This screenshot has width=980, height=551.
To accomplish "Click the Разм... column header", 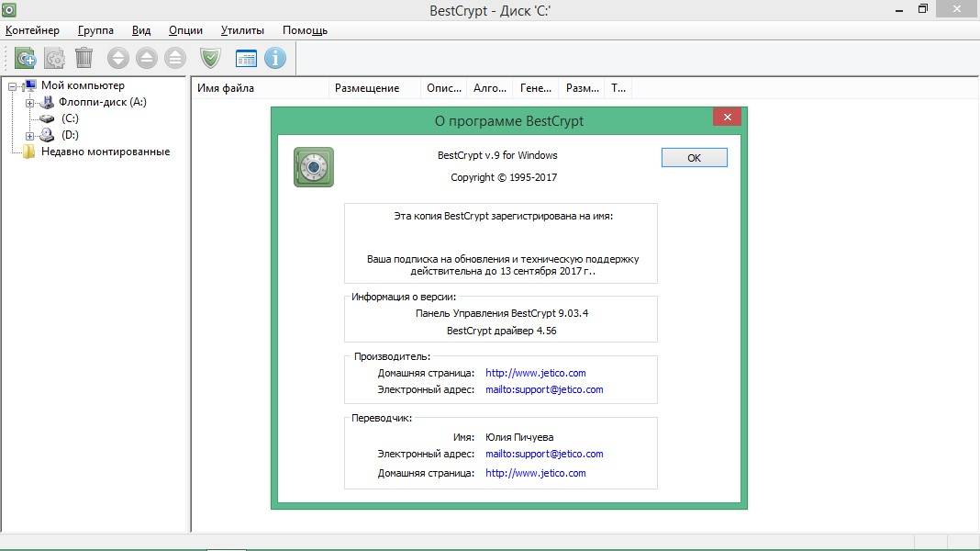I will (583, 88).
